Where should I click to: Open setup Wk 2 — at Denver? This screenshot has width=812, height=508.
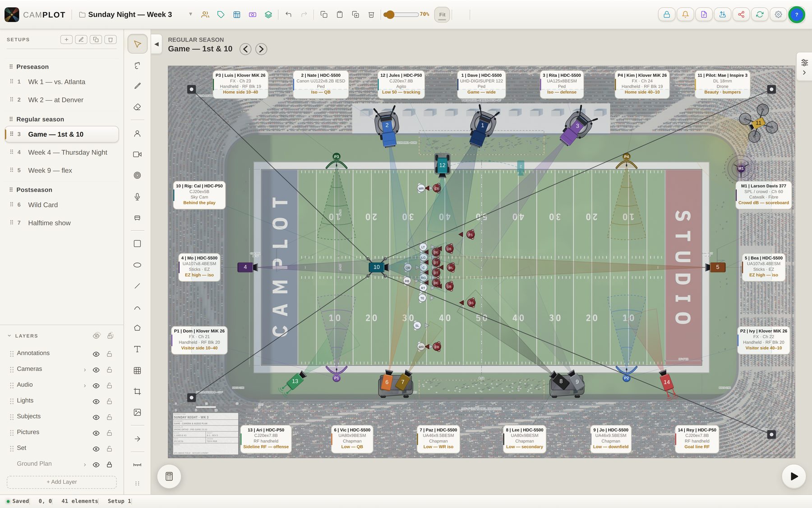tap(62, 100)
